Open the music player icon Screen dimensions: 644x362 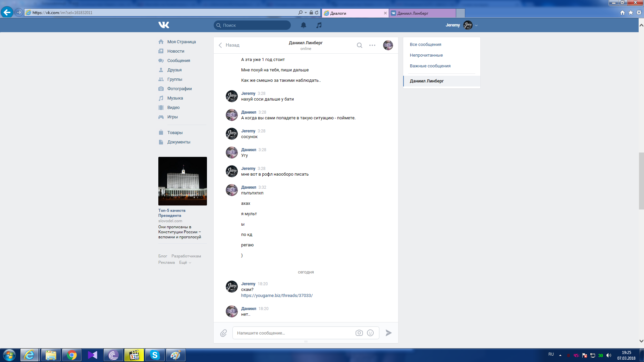[x=319, y=25]
